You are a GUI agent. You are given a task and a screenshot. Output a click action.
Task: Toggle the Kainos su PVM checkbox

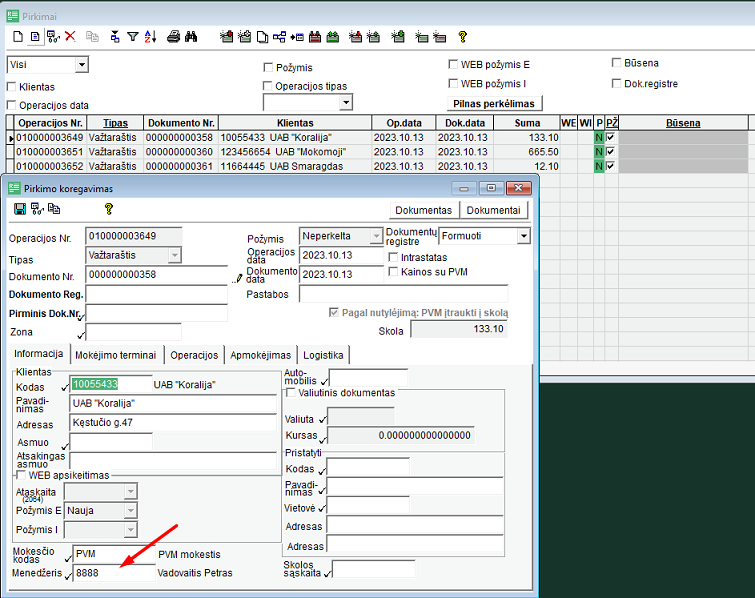pos(393,272)
